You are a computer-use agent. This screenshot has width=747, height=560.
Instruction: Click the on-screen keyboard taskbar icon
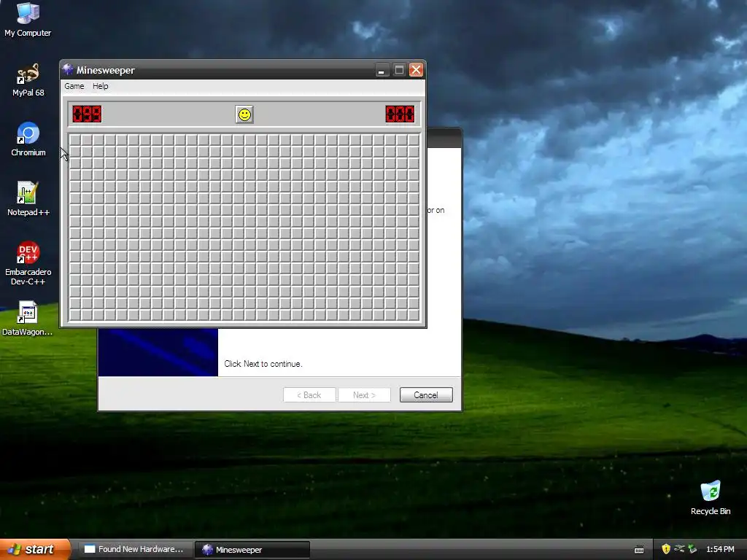point(639,550)
